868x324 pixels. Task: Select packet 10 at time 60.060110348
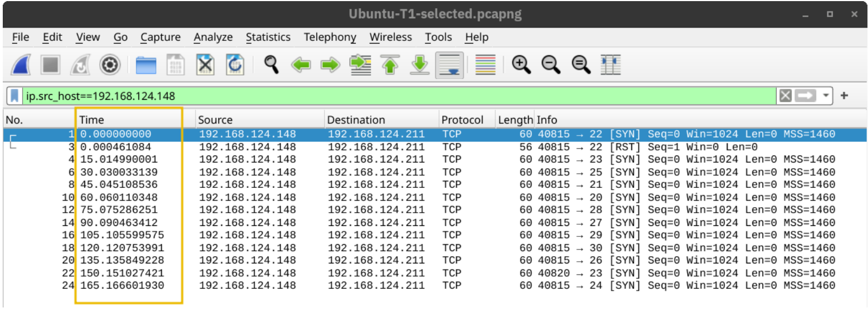[x=435, y=197]
